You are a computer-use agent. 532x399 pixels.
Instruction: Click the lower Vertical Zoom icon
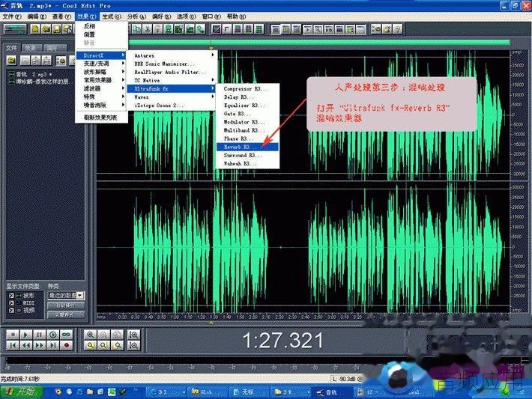point(134,345)
